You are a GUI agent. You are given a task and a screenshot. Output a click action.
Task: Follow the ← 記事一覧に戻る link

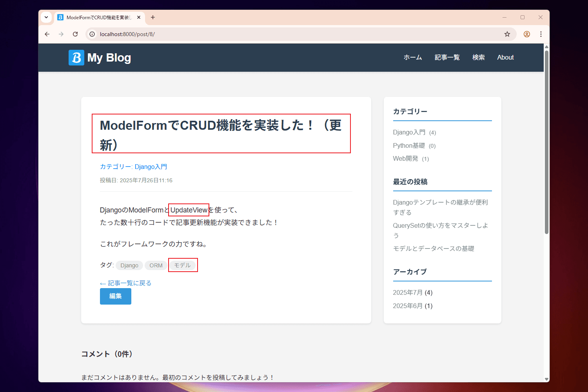click(x=125, y=283)
